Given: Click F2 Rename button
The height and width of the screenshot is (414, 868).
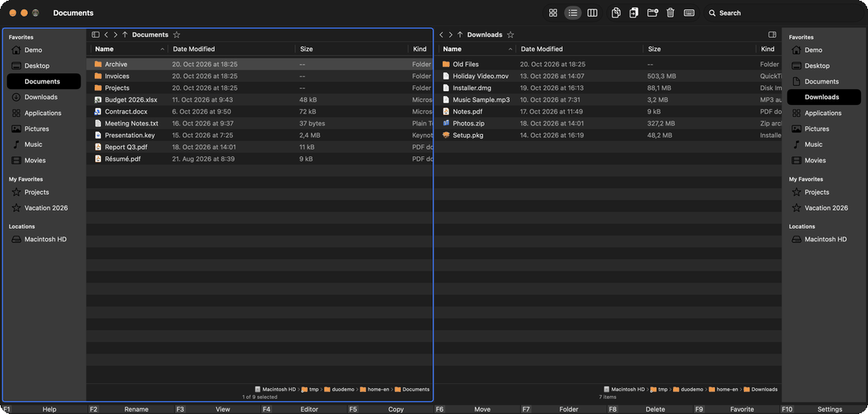Looking at the screenshot, I should (129, 409).
